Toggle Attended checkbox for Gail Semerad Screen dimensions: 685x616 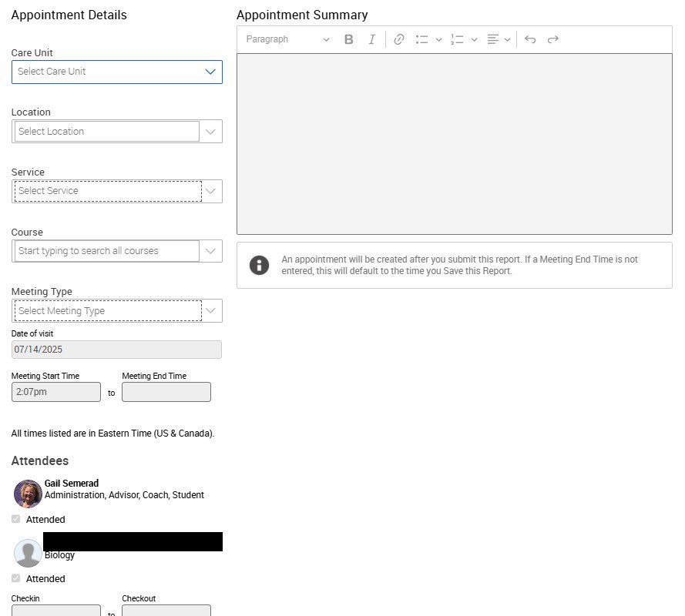click(x=16, y=519)
